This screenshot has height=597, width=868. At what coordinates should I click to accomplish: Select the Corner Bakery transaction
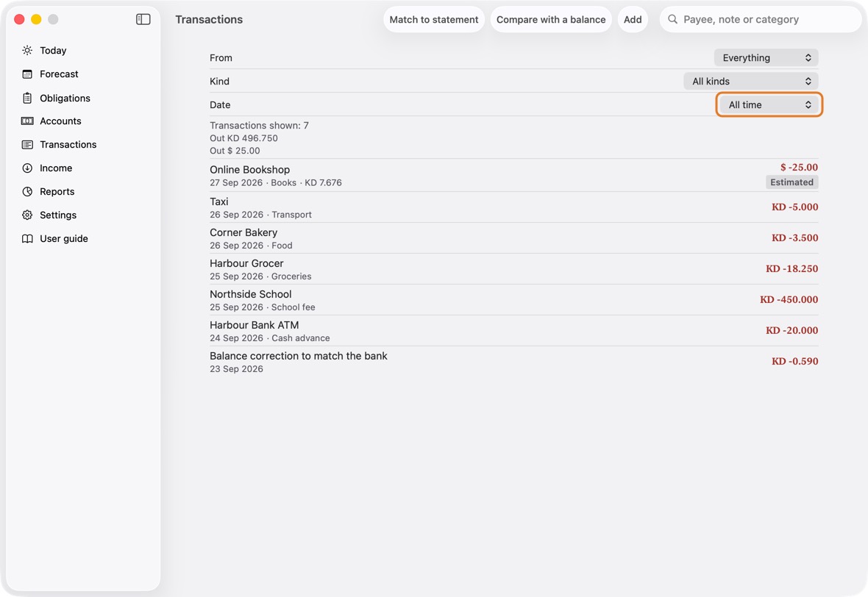(513, 238)
